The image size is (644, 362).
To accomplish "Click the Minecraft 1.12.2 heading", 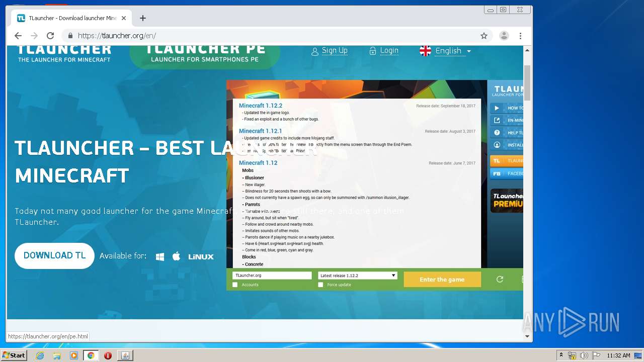I will point(261,106).
